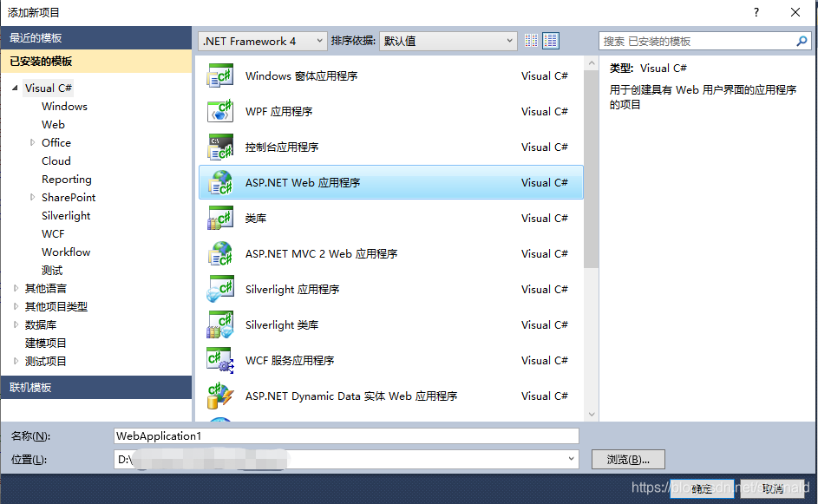818x504 pixels.
Task: Click the 类库 class library icon
Action: (x=220, y=218)
